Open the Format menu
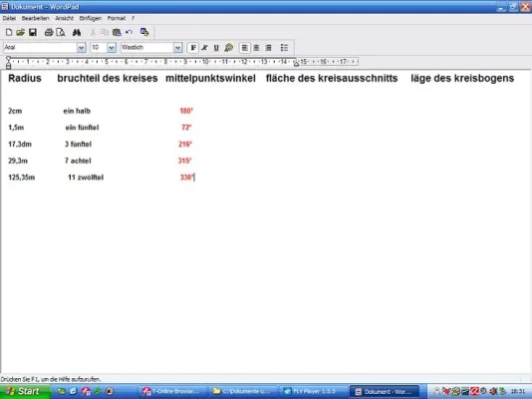Viewport: 532px width, 399px height. coord(117,18)
